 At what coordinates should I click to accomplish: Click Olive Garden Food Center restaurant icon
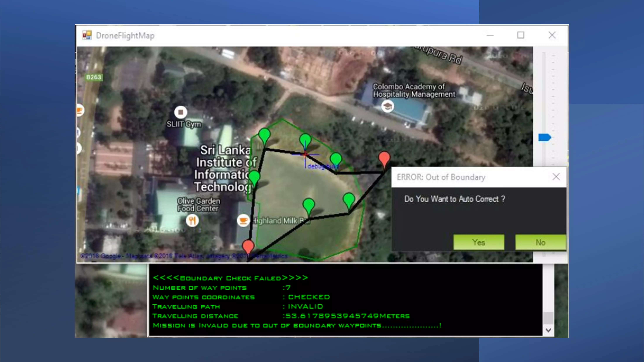pos(192,220)
